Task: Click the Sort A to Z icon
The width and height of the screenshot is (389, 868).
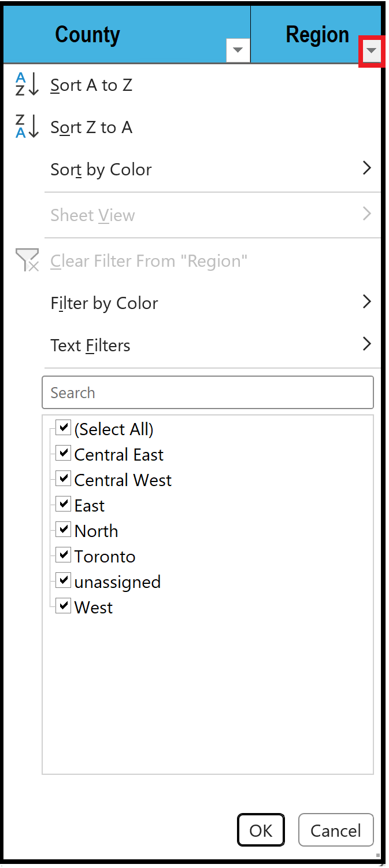Action: point(26,84)
